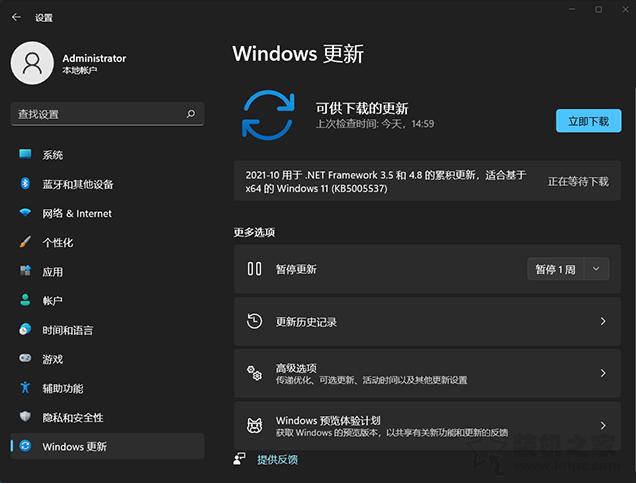Click the 查找设置 search field
Image resolution: width=636 pixels, height=484 pixels.
pos(107,114)
